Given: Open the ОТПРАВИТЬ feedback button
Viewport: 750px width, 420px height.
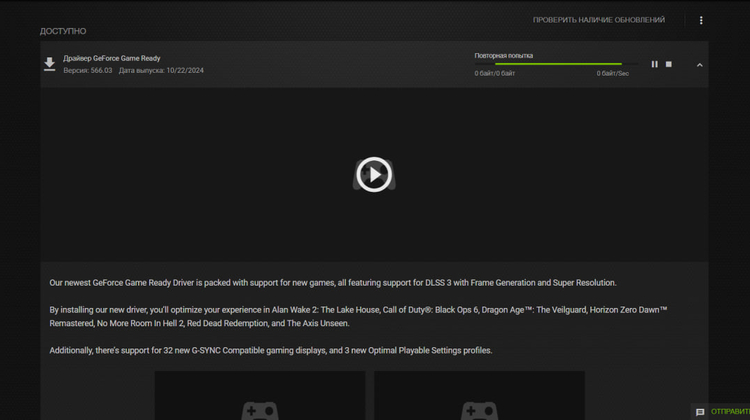Looking at the screenshot, I should pos(730,411).
